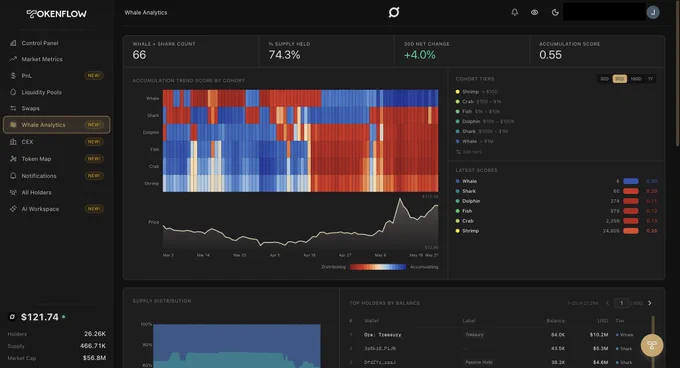Click the Dolphin $10K – $100K tier
The image size is (680, 368).
tap(484, 121)
